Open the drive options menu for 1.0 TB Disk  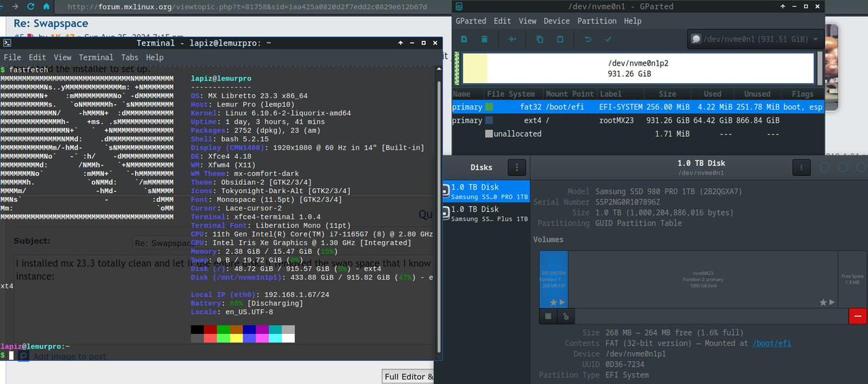tap(801, 167)
